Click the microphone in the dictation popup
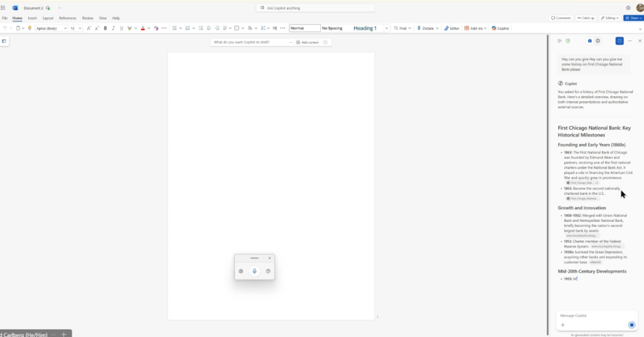The height and width of the screenshot is (337, 644). click(x=254, y=271)
